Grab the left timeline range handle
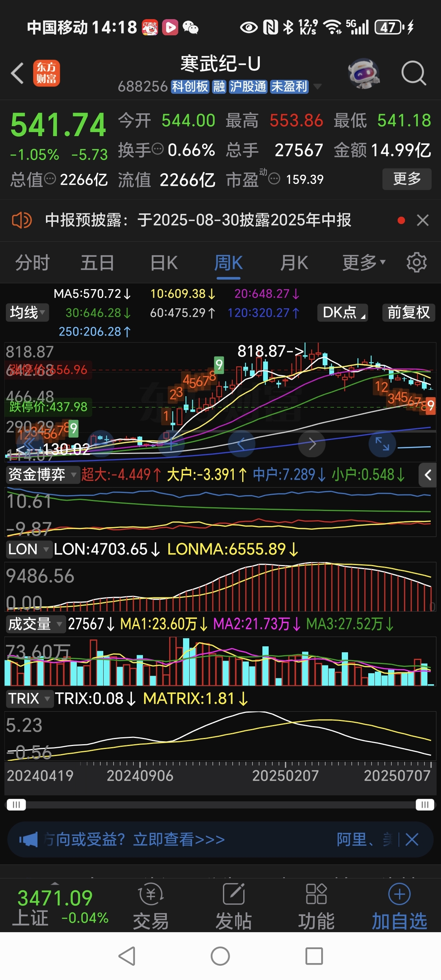 click(16, 805)
